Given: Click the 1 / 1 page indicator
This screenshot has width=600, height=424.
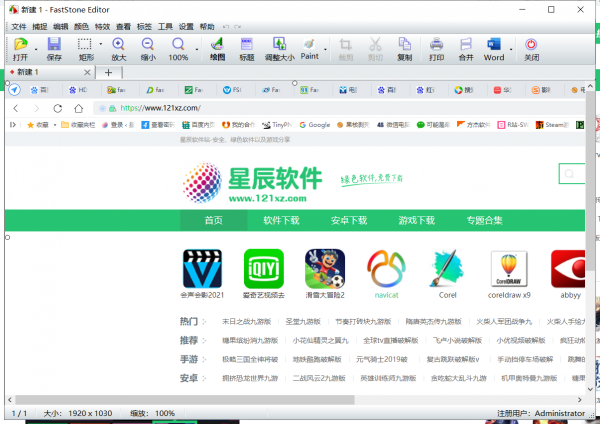Looking at the screenshot, I should 19,413.
